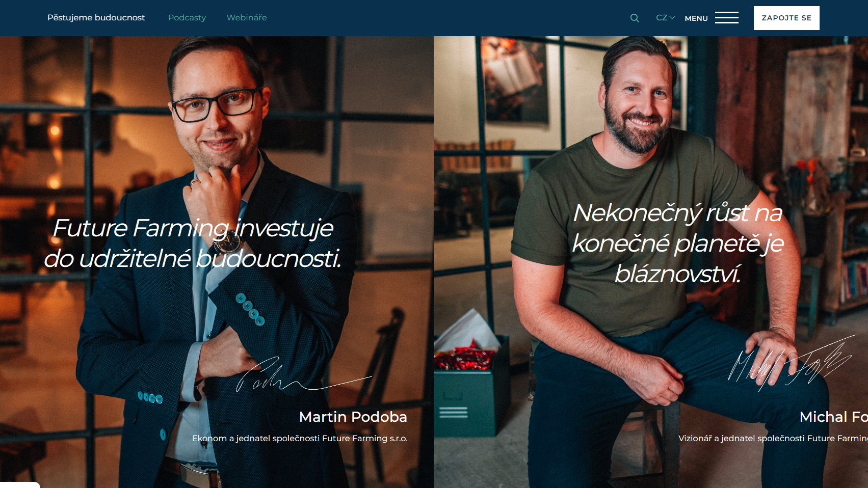
Task: Click Michal Fo's name heading
Action: point(833,417)
